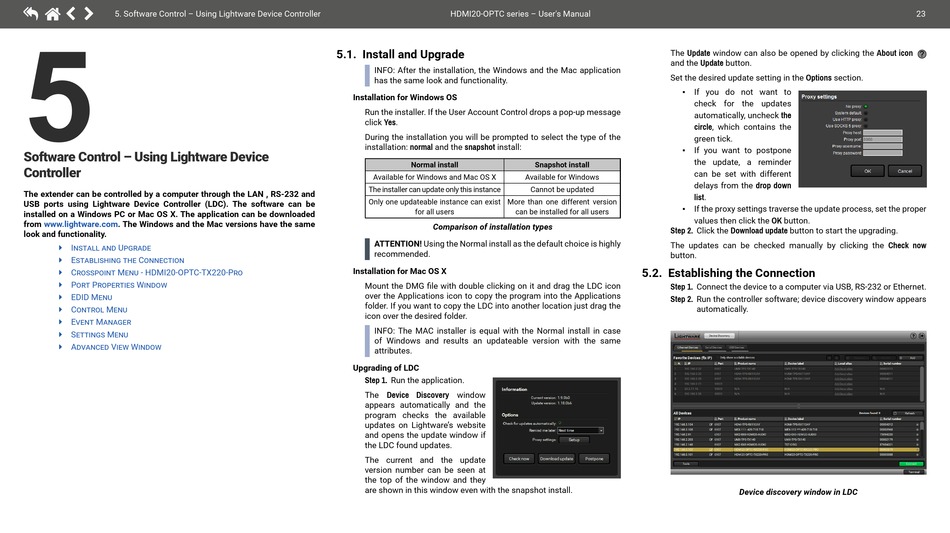This screenshot has width=950, height=533.
Task: Click the '5.1. Install and Upgrade' heading
Action: [x=400, y=55]
